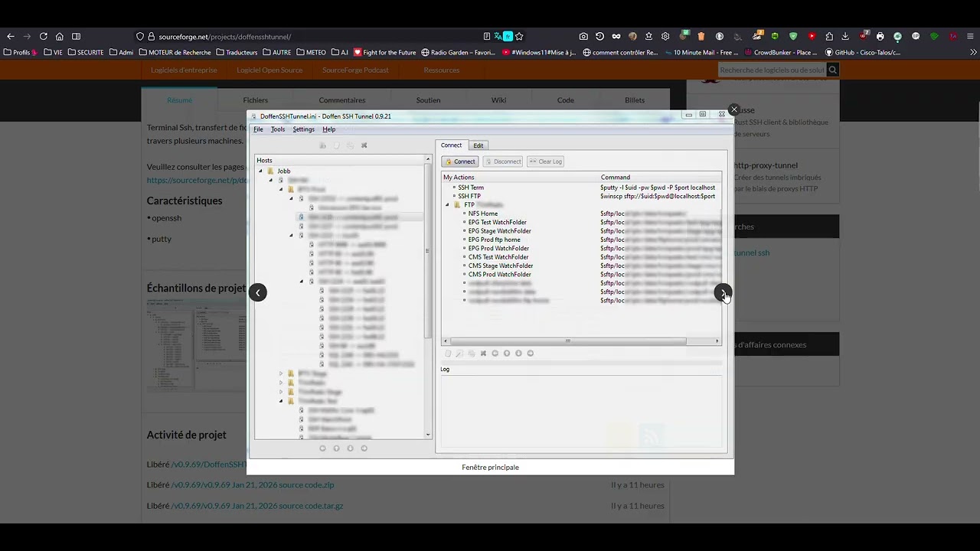Select EPG Stage WatchFolder action
980x551 pixels.
pyautogui.click(x=499, y=231)
